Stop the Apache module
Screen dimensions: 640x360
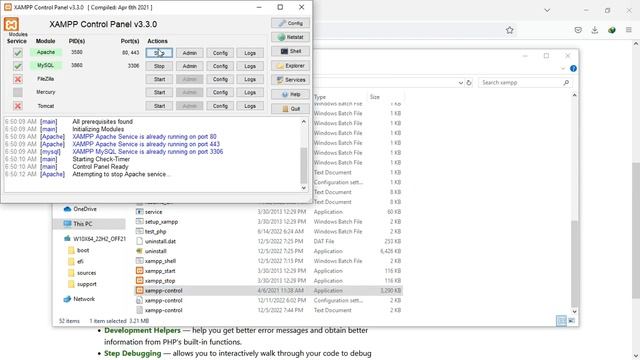(x=159, y=53)
